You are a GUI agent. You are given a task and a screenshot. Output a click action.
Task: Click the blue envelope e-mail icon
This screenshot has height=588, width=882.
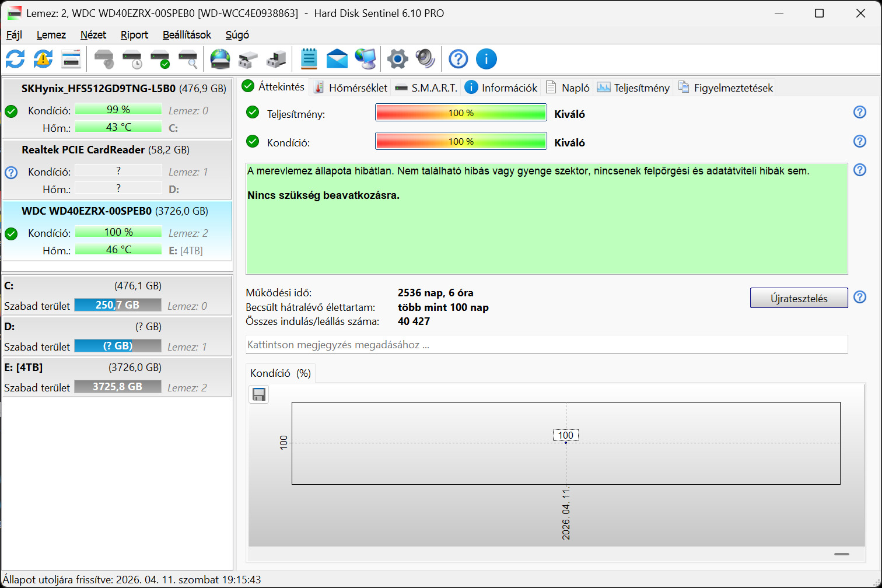tap(337, 59)
